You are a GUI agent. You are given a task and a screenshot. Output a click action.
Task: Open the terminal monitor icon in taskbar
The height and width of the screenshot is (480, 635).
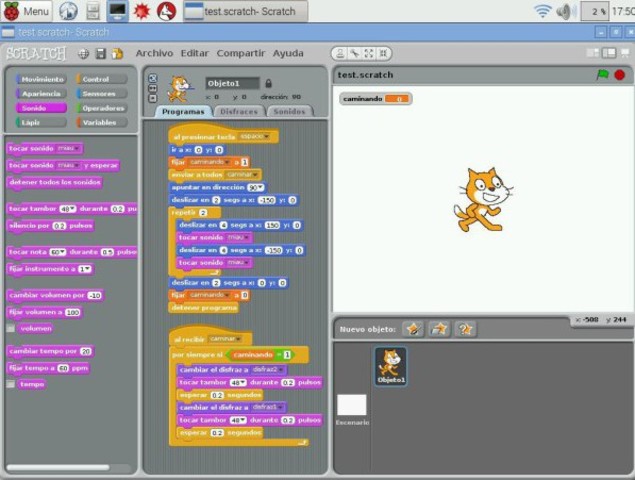(x=117, y=11)
